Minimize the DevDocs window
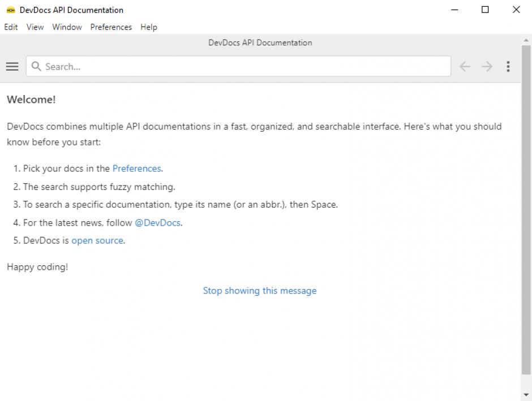 click(454, 10)
